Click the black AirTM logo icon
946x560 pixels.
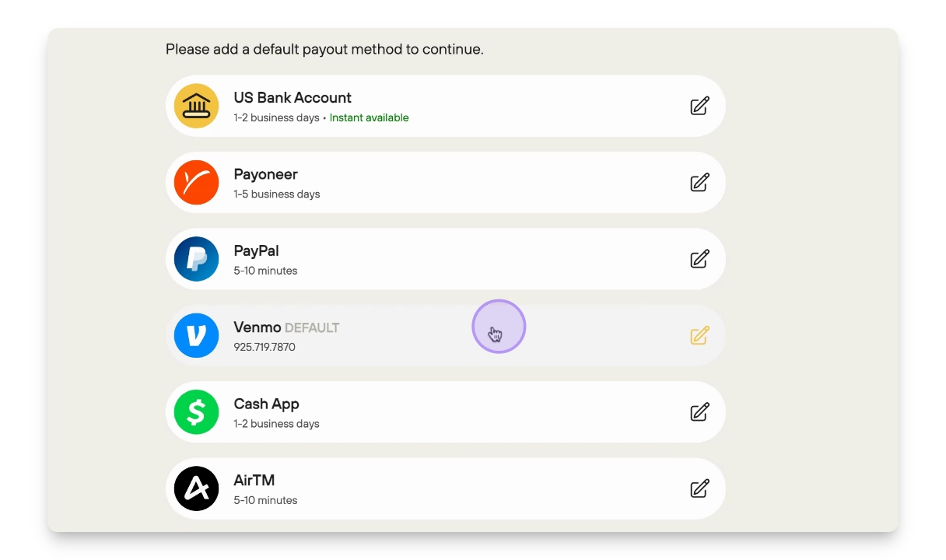196,488
